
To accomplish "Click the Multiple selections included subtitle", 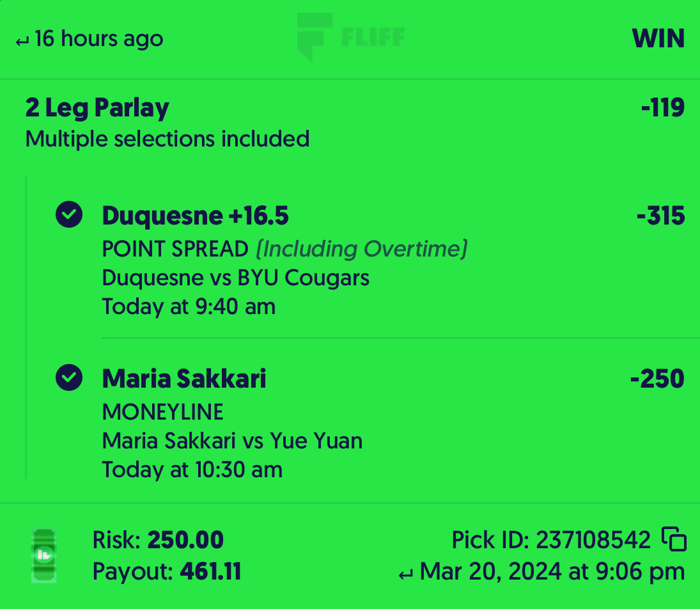I will pos(167,139).
